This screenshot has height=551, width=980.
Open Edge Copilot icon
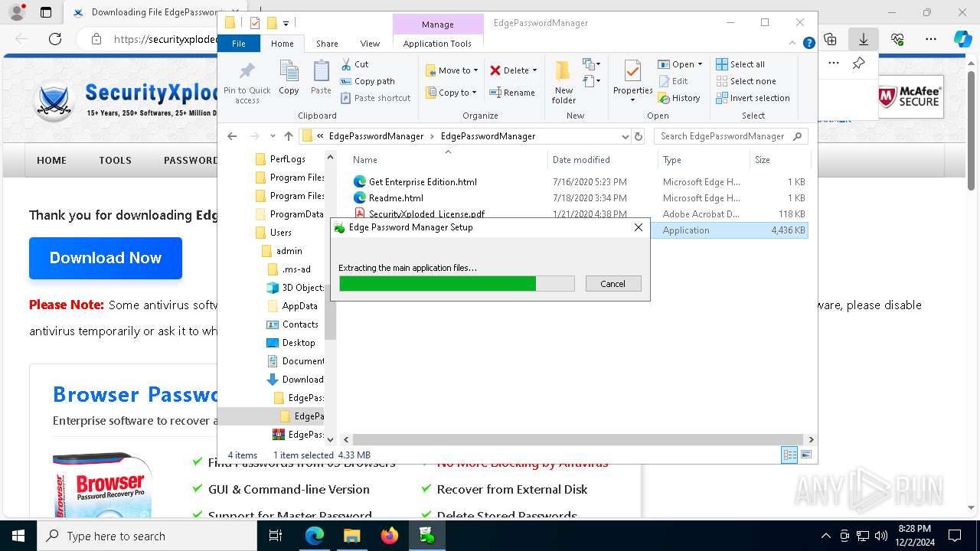pos(962,39)
